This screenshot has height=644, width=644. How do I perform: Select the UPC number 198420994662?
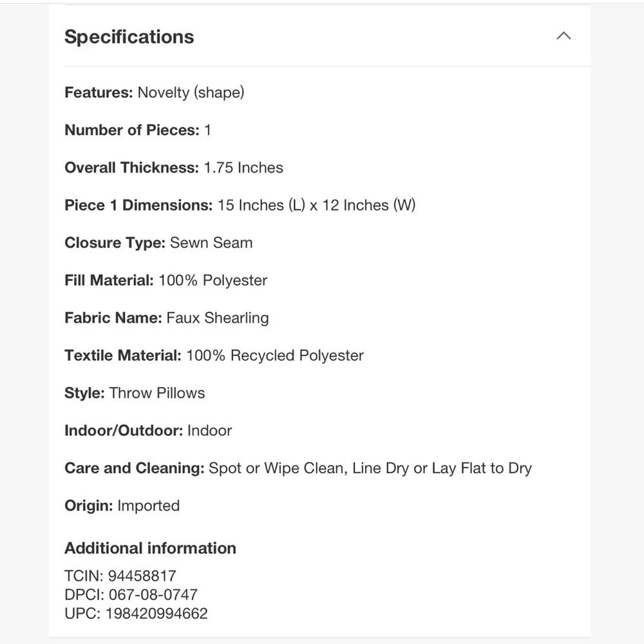pos(156,614)
